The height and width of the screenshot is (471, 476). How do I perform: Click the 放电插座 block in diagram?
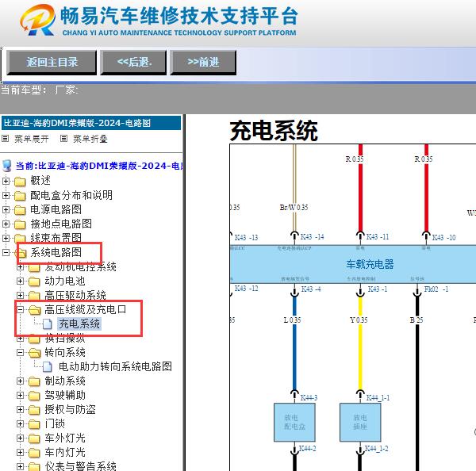click(360, 422)
